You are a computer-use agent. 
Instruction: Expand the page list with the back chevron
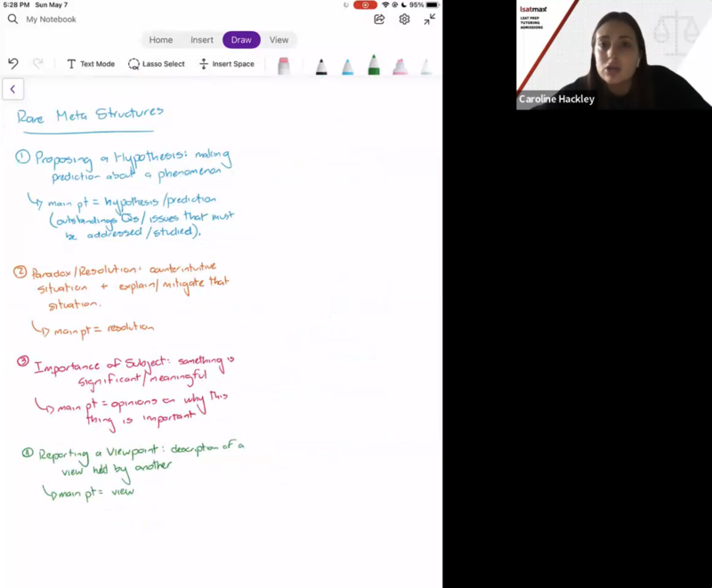[x=12, y=89]
